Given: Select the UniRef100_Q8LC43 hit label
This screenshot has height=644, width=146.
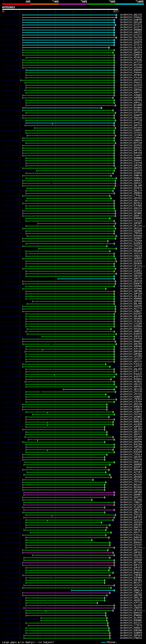Looking at the screenshot, I should (131, 15).
